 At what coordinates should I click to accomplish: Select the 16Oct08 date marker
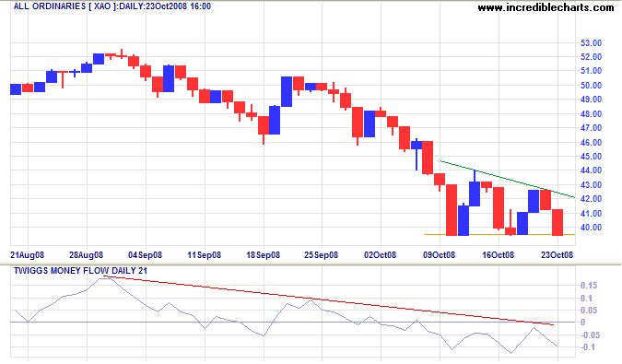498,255
